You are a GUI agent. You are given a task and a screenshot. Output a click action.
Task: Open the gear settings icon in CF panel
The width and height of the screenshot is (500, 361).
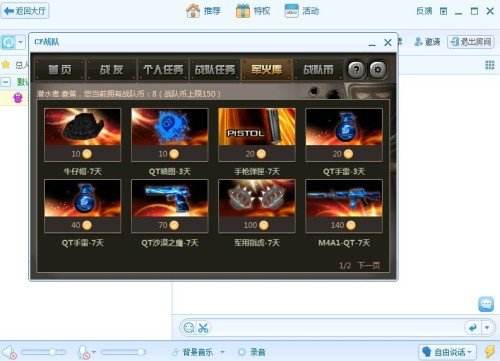click(378, 70)
